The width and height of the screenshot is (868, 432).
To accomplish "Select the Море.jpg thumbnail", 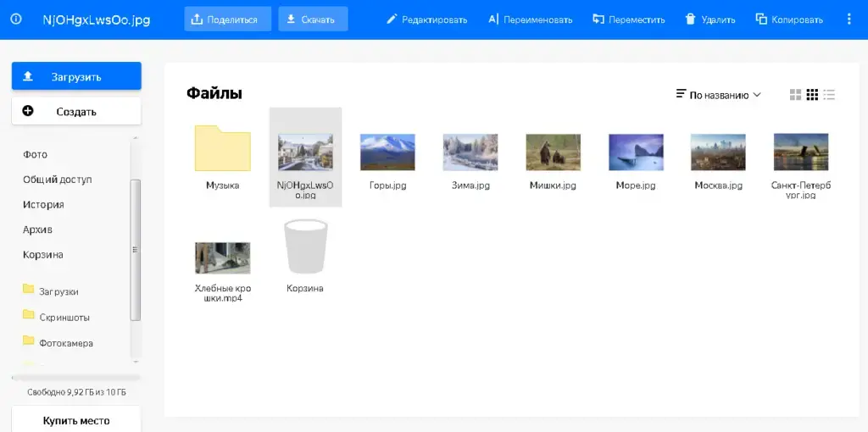I will 636,152.
